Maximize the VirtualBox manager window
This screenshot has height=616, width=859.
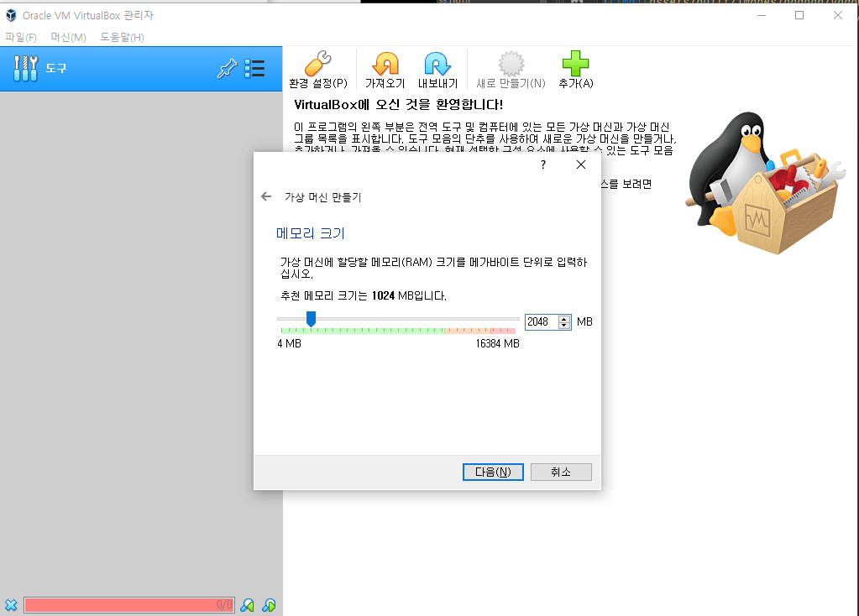pos(799,15)
